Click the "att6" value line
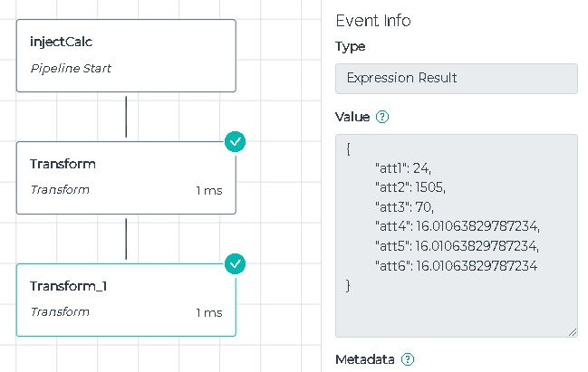This screenshot has height=372, width=588. [456, 266]
